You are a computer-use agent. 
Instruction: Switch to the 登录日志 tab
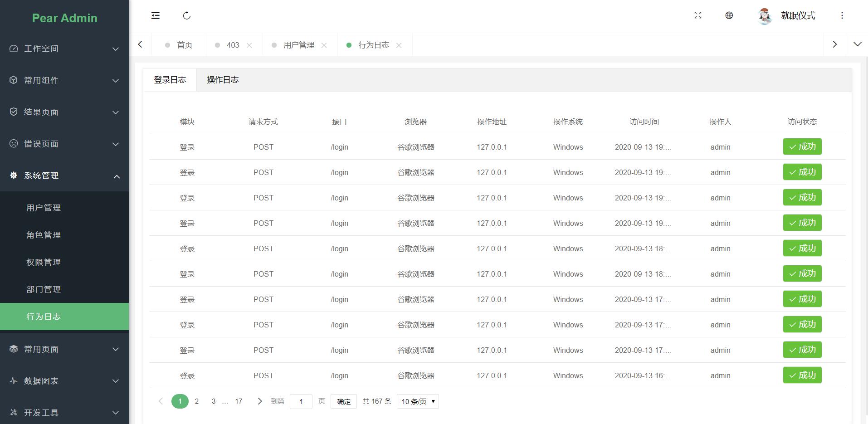coord(170,80)
